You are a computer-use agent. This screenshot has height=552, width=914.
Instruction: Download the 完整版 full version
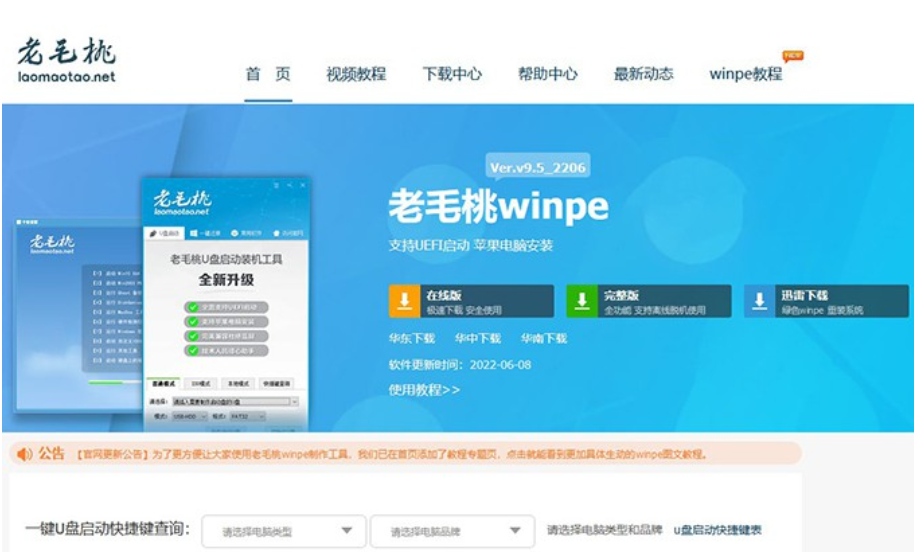tap(649, 301)
